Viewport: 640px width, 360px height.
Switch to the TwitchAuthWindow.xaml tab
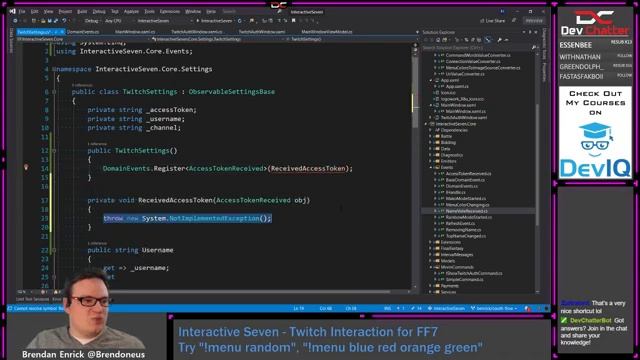point(262,32)
